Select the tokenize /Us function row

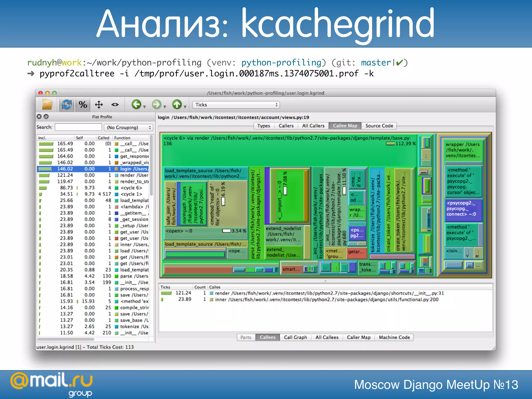93,327
